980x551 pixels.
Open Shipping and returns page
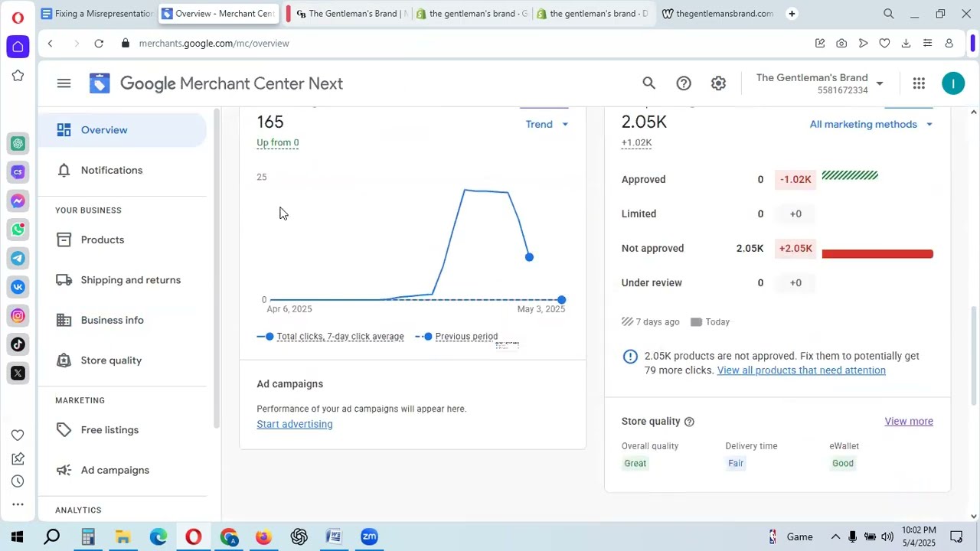(122, 280)
